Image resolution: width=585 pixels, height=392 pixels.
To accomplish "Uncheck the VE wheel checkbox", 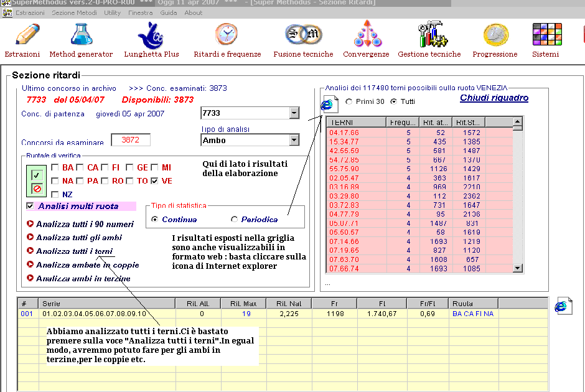I will pos(154,181).
